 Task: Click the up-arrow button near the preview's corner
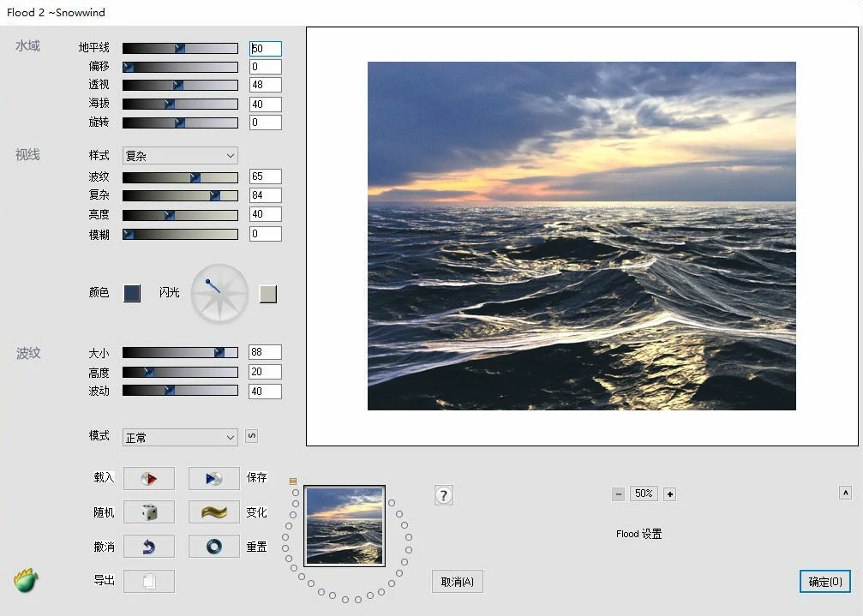845,493
